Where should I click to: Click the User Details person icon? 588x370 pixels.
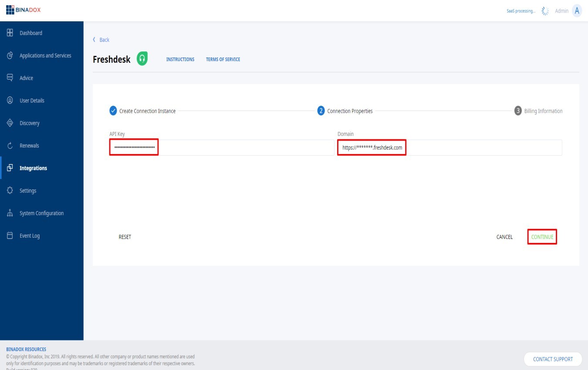tap(10, 101)
